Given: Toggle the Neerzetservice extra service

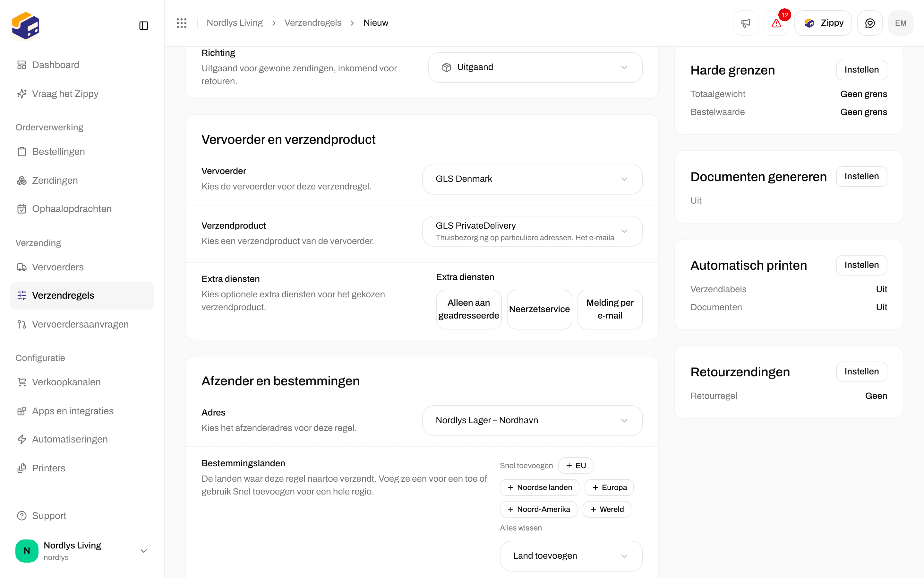Looking at the screenshot, I should (539, 309).
